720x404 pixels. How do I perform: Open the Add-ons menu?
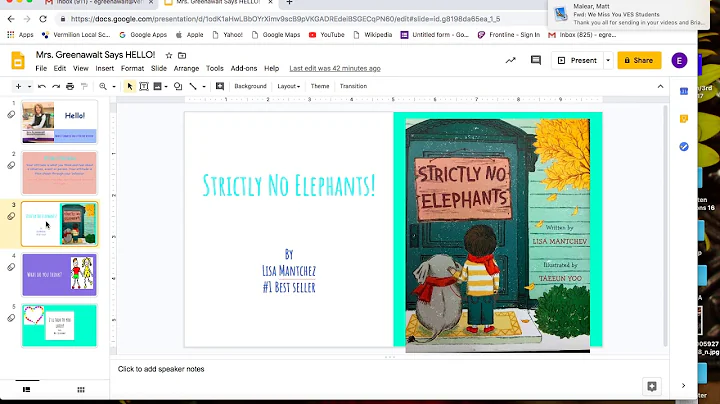click(244, 68)
